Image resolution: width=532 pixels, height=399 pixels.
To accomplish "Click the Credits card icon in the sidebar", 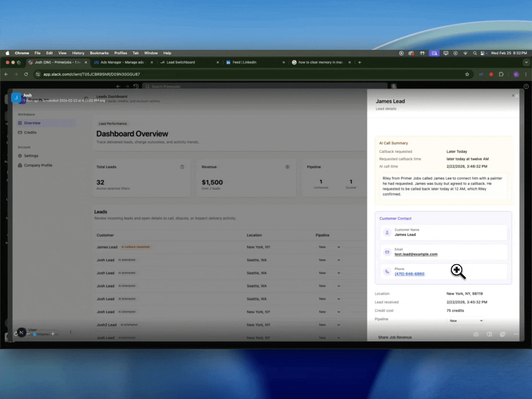I will click(20, 132).
